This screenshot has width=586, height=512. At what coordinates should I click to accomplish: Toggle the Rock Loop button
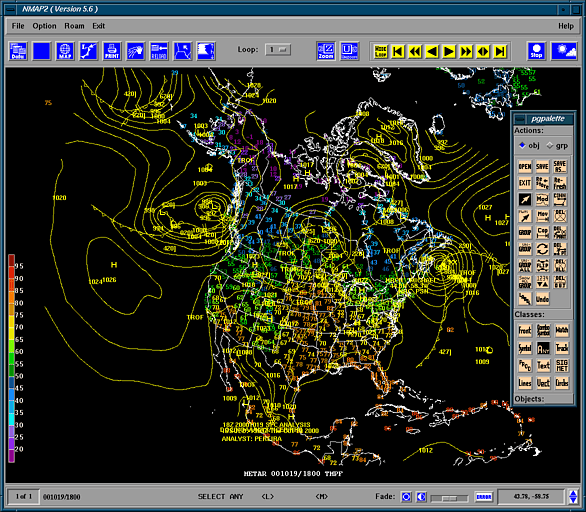(x=381, y=51)
